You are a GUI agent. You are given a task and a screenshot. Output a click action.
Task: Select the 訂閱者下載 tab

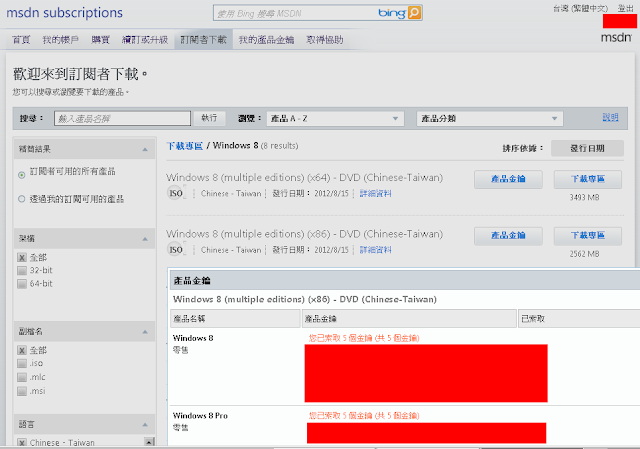click(204, 40)
